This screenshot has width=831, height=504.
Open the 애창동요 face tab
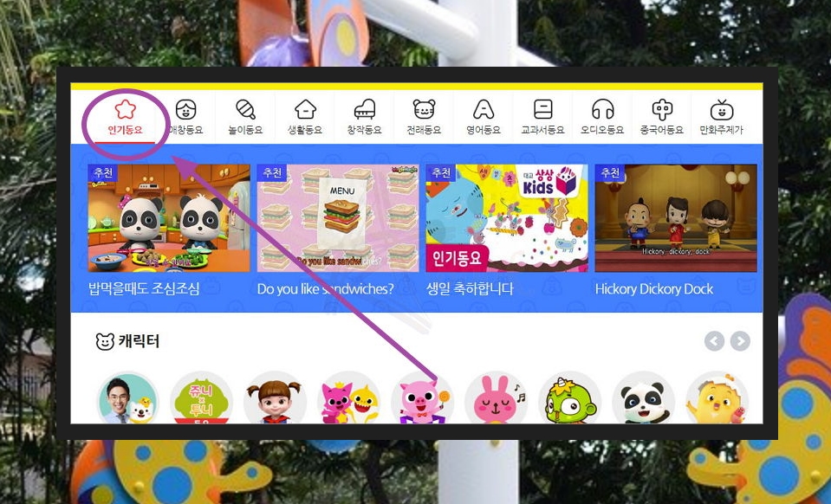(x=185, y=118)
